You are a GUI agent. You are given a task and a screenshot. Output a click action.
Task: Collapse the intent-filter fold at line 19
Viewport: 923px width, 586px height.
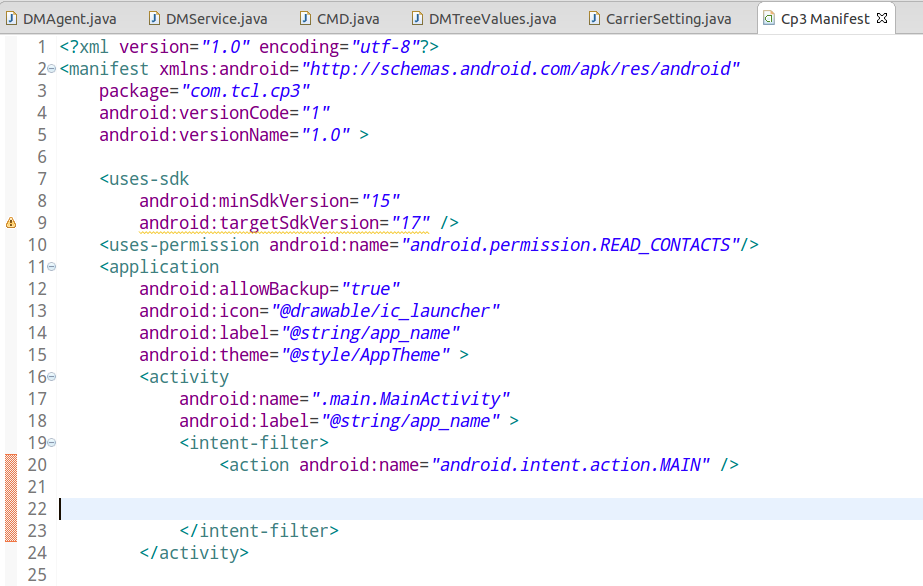click(51, 443)
